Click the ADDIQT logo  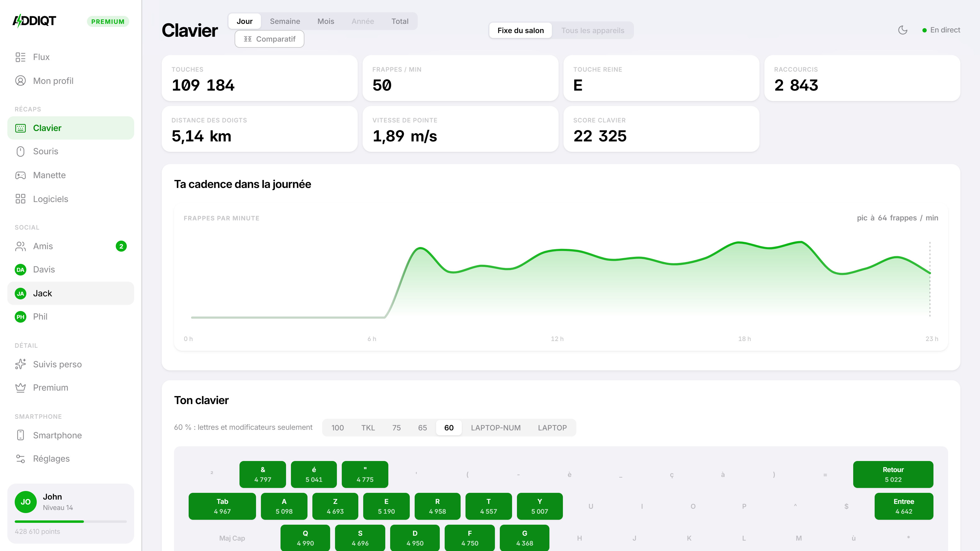pyautogui.click(x=34, y=21)
